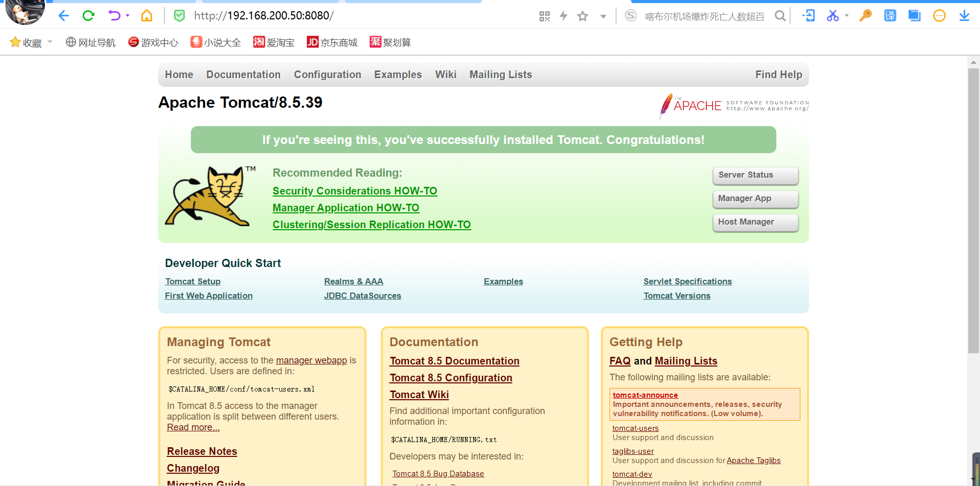Image resolution: width=980 pixels, height=486 pixels.
Task: Open restore history dropdown arrow
Action: tap(128, 16)
